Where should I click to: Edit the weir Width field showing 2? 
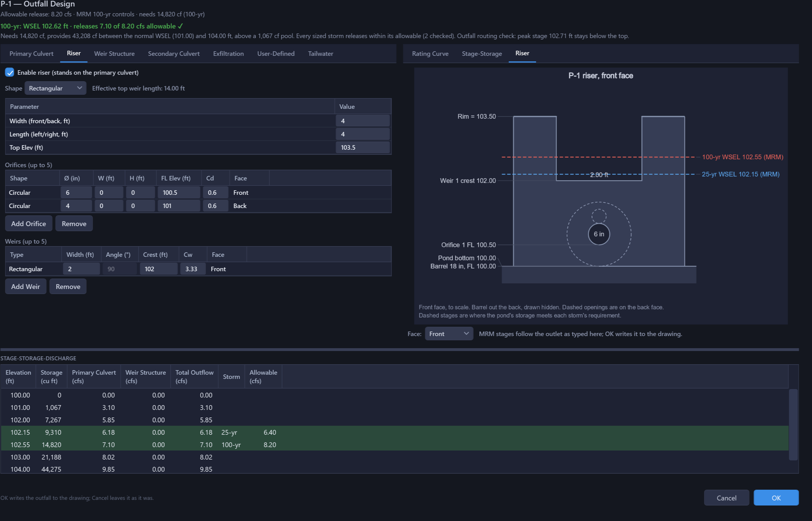pos(81,269)
